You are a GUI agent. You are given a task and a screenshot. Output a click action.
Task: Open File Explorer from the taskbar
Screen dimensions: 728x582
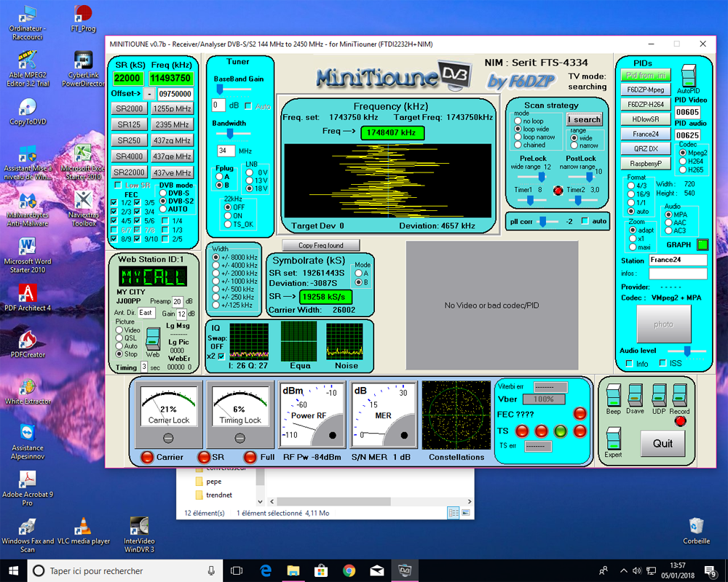(x=293, y=570)
